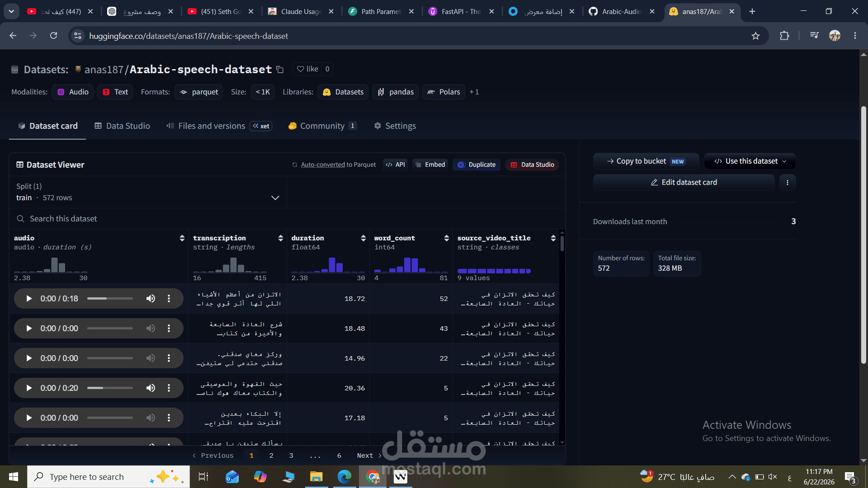Open the Settings tab
This screenshot has height=488, width=868.
coord(395,126)
